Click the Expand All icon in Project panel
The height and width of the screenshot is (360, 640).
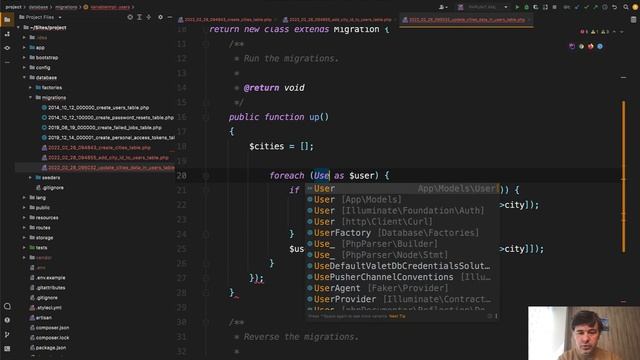pyautogui.click(x=140, y=17)
